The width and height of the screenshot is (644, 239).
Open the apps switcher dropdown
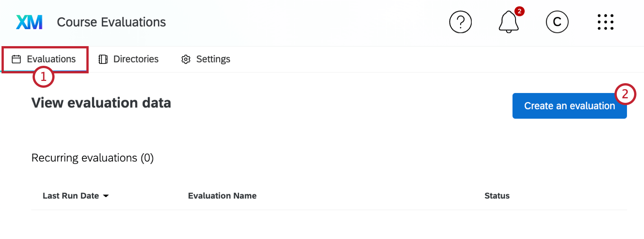605,22
